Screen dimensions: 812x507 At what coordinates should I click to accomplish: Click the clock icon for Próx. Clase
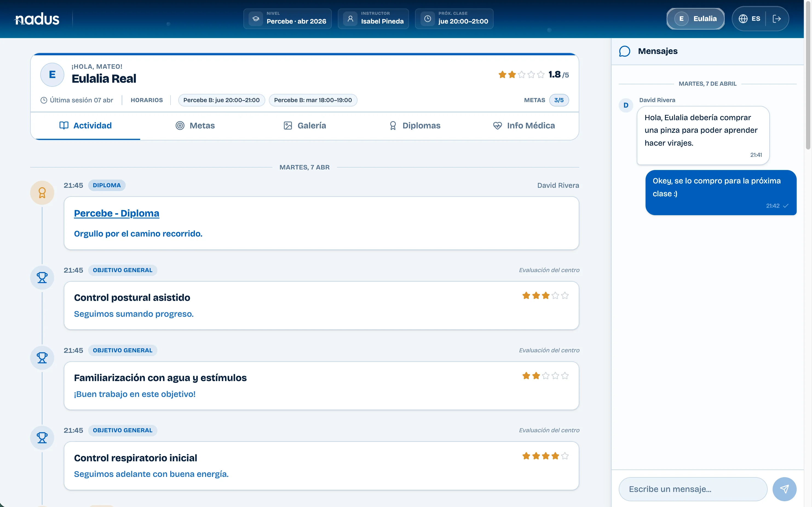(x=427, y=19)
